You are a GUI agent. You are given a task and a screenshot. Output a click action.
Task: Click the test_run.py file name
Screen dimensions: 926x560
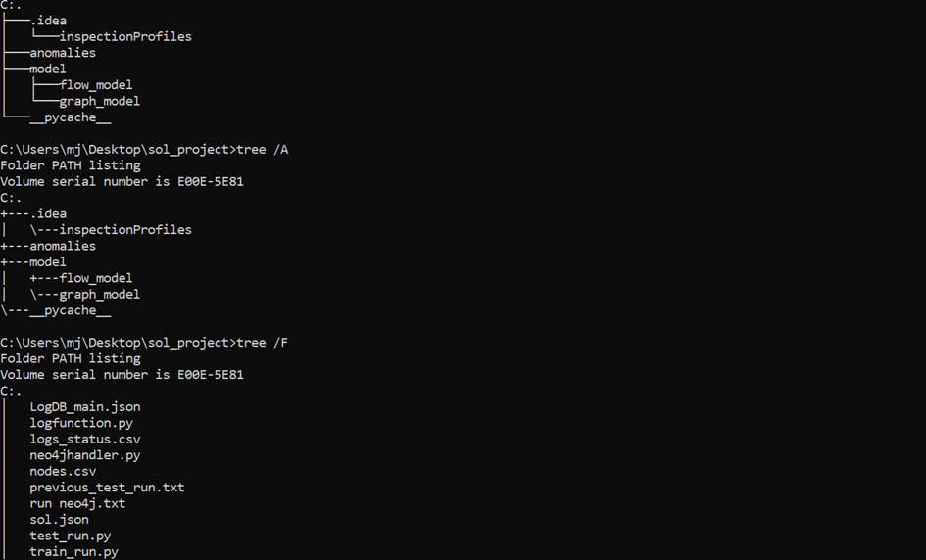(x=70, y=536)
